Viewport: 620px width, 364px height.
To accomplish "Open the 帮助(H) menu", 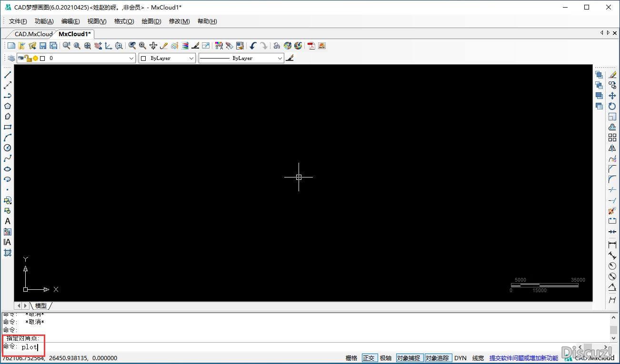I will 207,21.
